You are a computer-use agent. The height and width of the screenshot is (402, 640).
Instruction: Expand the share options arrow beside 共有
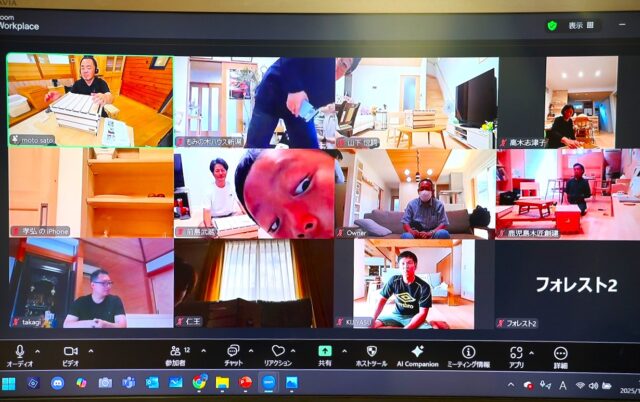(343, 351)
